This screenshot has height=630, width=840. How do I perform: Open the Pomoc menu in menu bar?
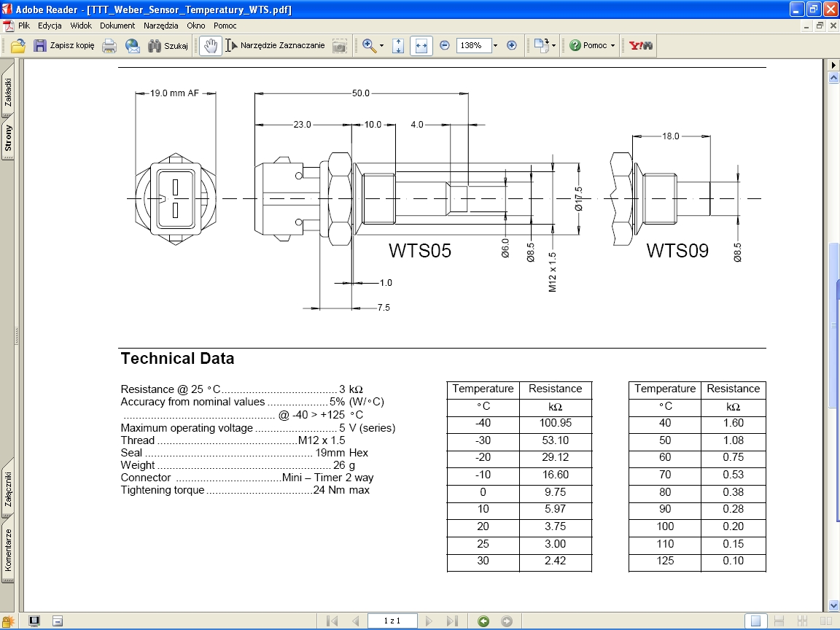click(x=225, y=26)
